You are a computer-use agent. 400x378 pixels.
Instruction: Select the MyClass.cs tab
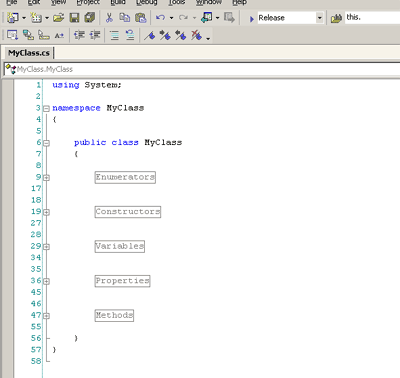point(29,53)
